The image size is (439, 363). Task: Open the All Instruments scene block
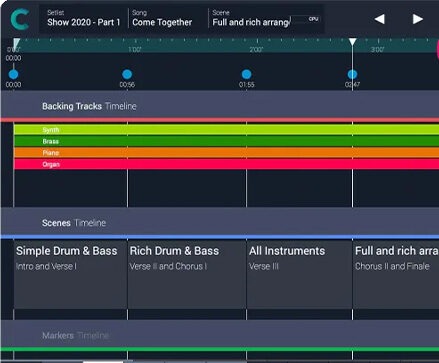click(300, 274)
